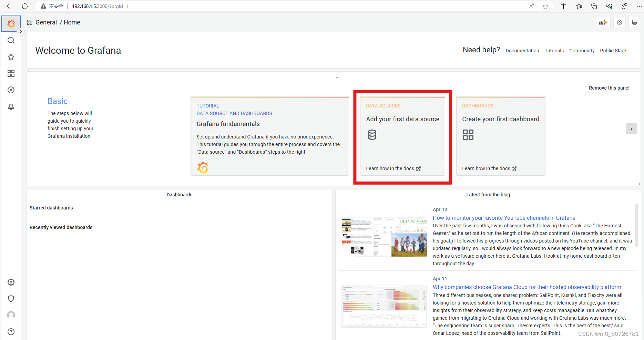644x340 pixels.
Task: Click Create your first dashboard
Action: click(501, 119)
